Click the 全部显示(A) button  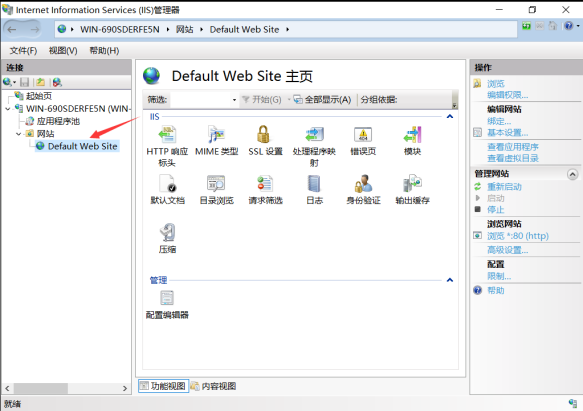322,100
